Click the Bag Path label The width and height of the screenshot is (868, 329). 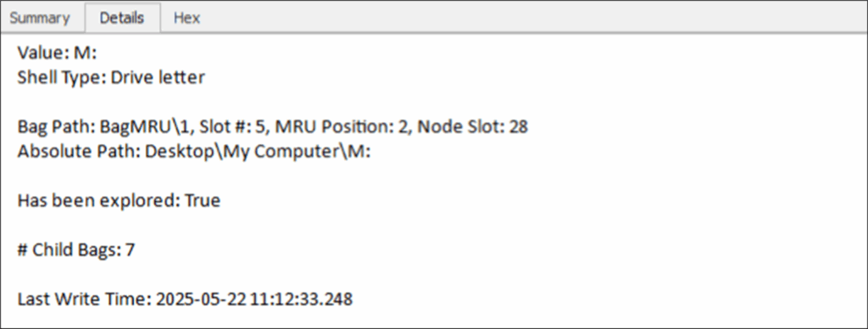click(x=56, y=127)
